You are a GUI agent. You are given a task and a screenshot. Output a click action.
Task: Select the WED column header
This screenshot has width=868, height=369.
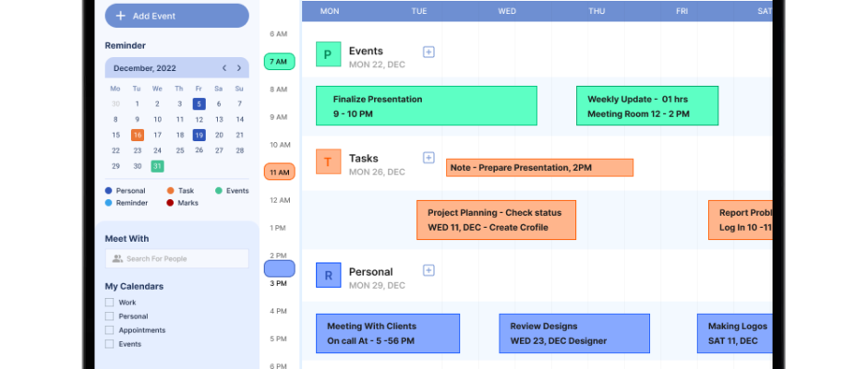coord(507,11)
